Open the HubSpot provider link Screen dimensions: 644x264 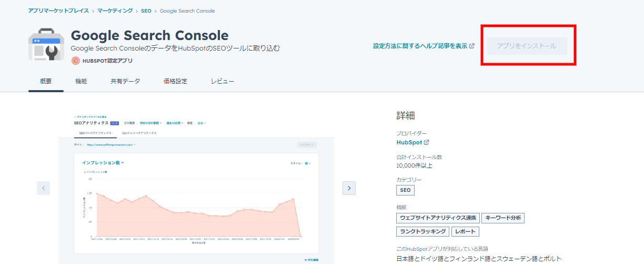coord(409,142)
